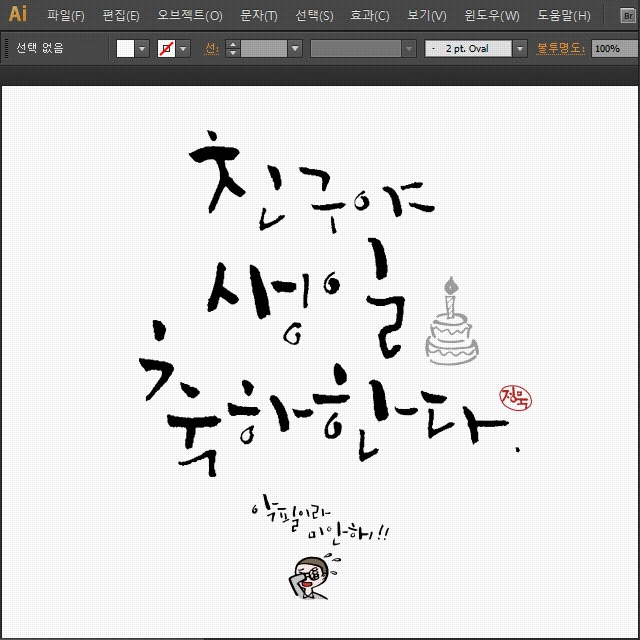Click the birthday cake illustration on canvas
This screenshot has height=640, width=640.
(x=451, y=322)
